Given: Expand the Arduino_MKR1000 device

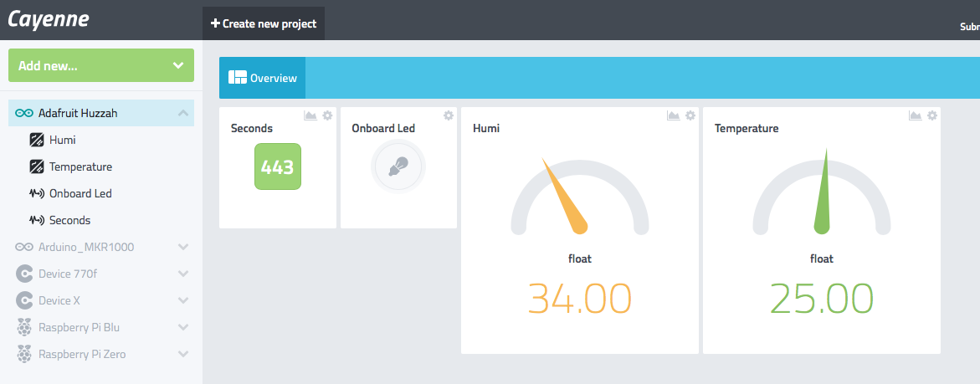Looking at the screenshot, I should [183, 248].
